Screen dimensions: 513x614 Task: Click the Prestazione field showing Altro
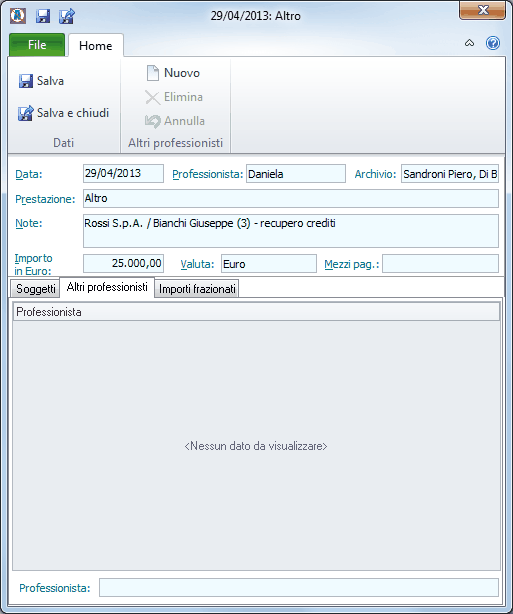(x=291, y=199)
